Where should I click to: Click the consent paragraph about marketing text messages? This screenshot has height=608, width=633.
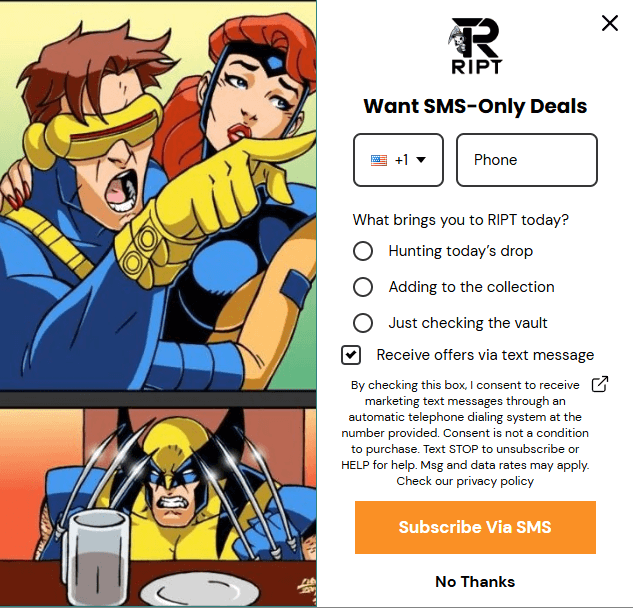(465, 433)
